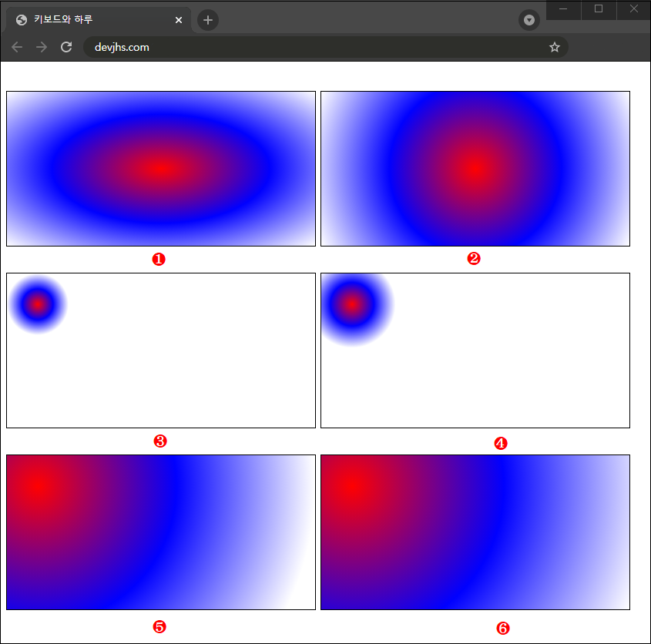
Task: Click the gradient box fading to white corner
Action: [x=161, y=532]
